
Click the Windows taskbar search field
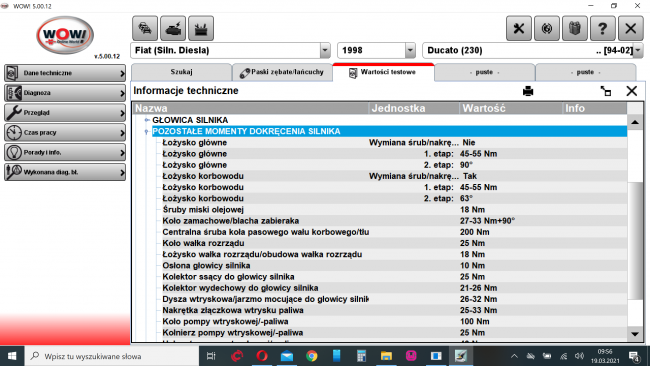coord(112,356)
